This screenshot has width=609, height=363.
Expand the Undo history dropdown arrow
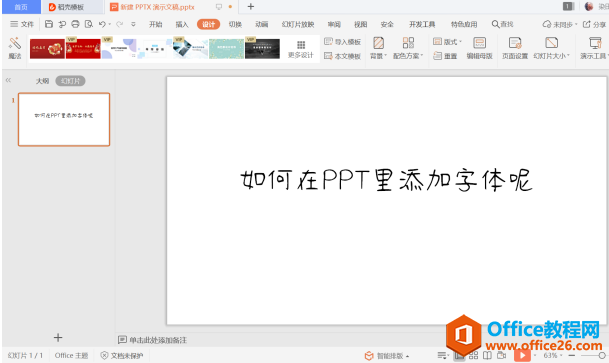(x=110, y=24)
